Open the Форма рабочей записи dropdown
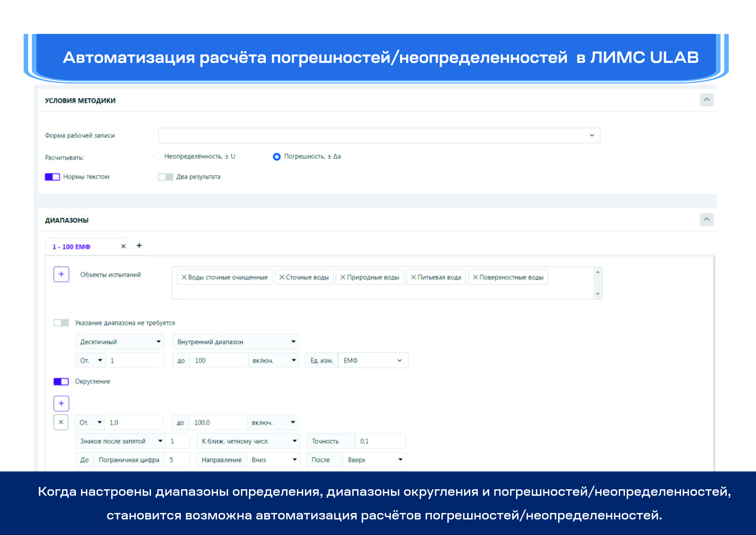Screen dimensions: 756x535 (379, 135)
